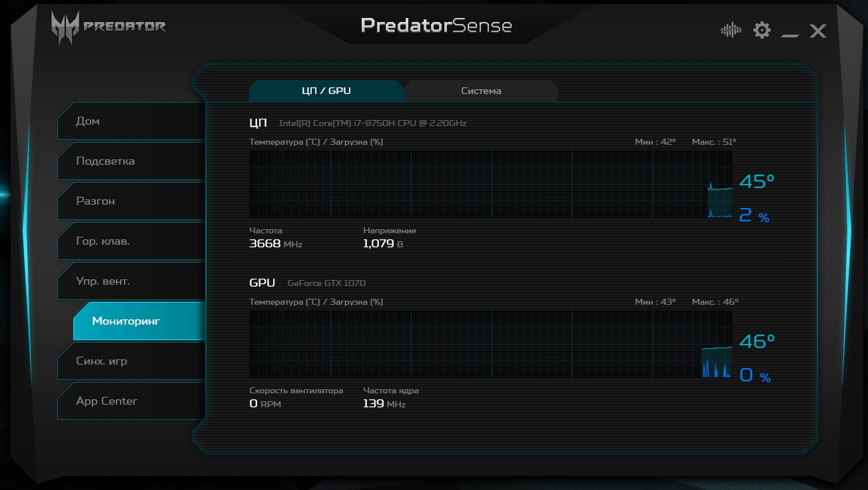This screenshot has width=868, height=490.
Task: Click the 3668 MHz frequency value
Action: point(276,244)
